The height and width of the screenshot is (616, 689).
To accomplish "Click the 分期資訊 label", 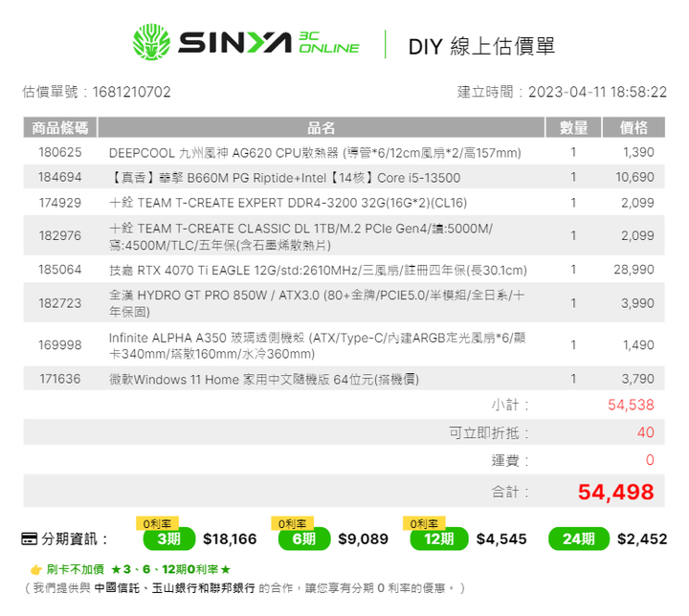I will (74, 539).
